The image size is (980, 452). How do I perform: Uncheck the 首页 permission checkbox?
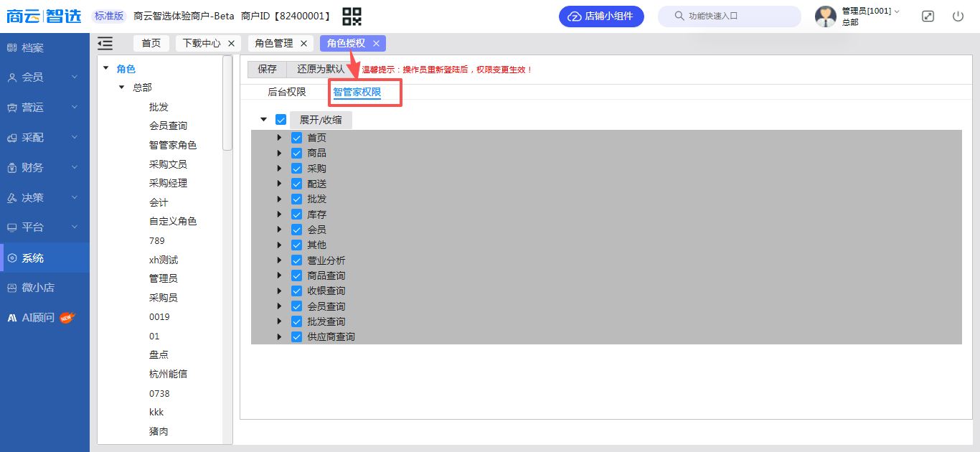296,138
